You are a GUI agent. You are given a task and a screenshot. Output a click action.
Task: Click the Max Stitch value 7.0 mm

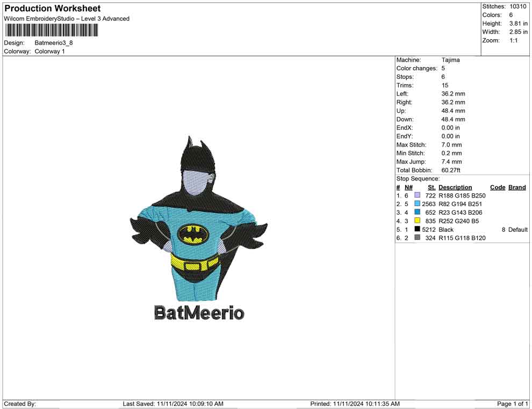(451, 145)
